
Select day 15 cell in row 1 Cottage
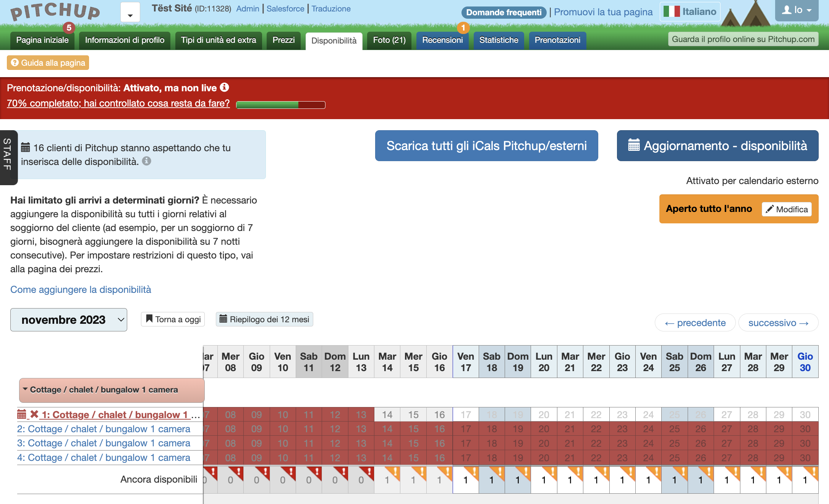(413, 415)
